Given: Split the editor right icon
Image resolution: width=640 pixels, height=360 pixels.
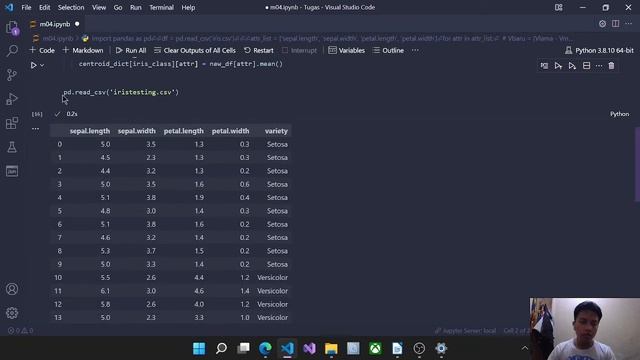Looking at the screenshot, I should coord(615,24).
